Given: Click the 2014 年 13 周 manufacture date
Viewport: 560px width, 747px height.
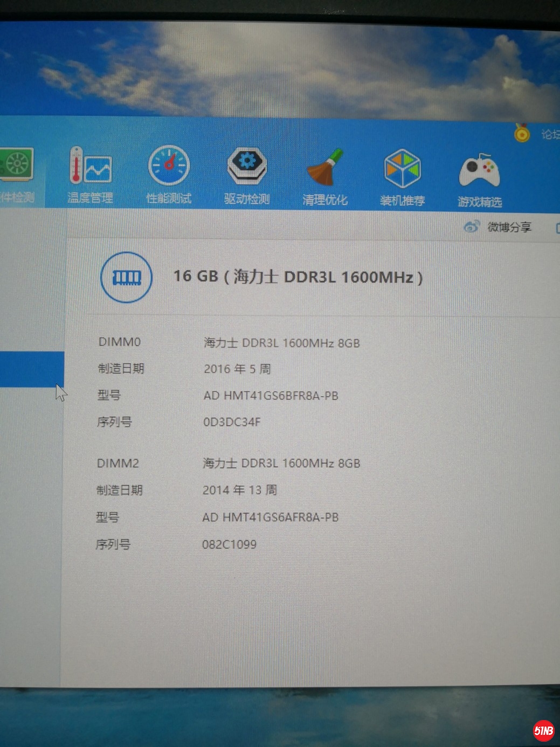Looking at the screenshot, I should [240, 490].
